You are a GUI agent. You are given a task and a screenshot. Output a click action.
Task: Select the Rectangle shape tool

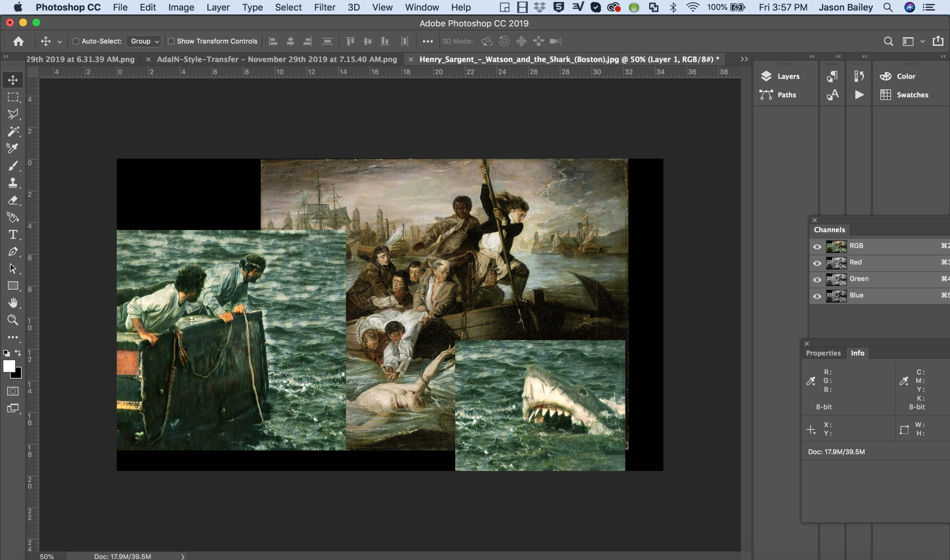coord(13,286)
